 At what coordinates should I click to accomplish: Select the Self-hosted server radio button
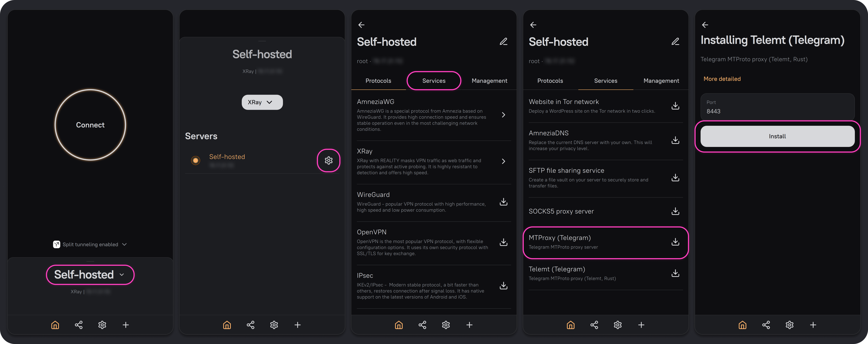(195, 161)
